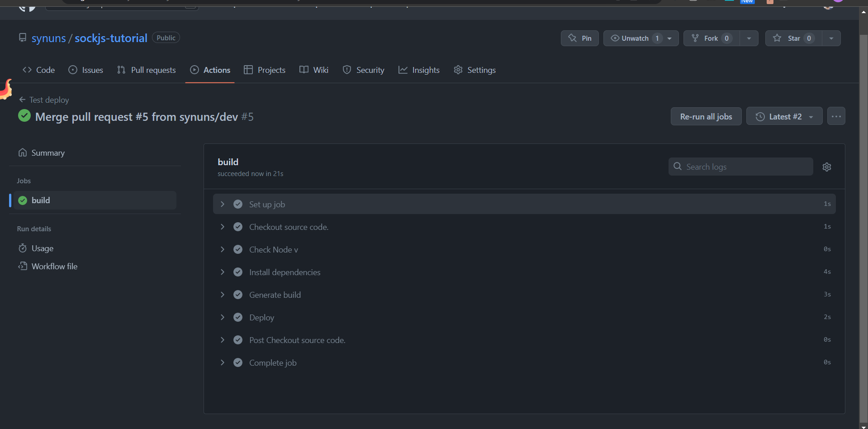
Task: Click the Summary home icon
Action: click(x=23, y=153)
